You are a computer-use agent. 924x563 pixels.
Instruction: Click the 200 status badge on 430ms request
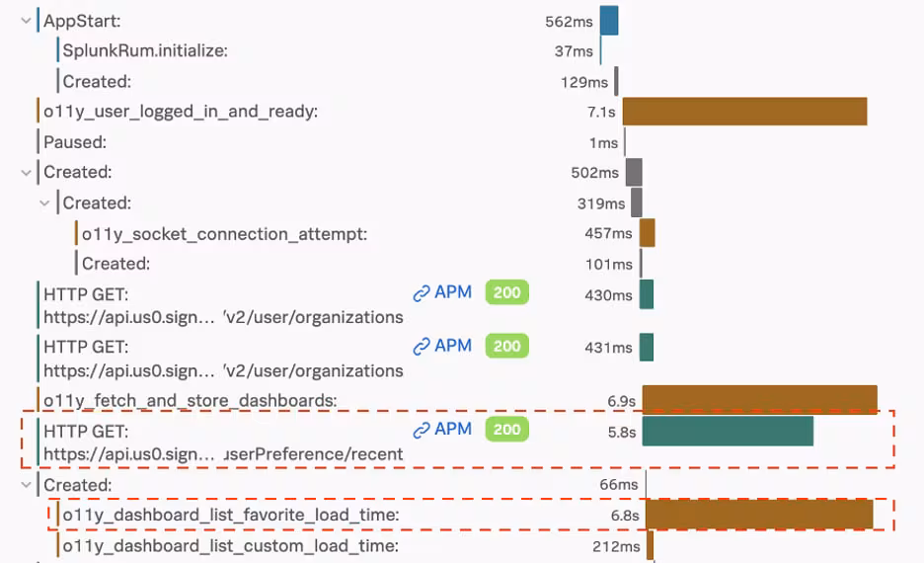[506, 292]
